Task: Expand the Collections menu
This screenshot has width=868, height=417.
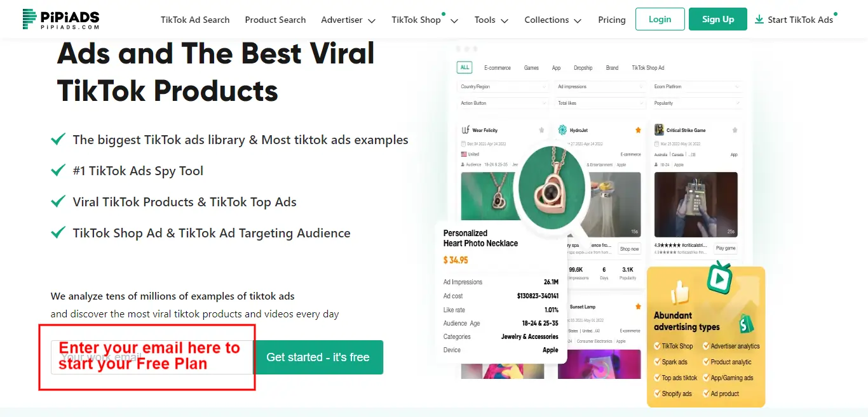Action: tap(553, 20)
